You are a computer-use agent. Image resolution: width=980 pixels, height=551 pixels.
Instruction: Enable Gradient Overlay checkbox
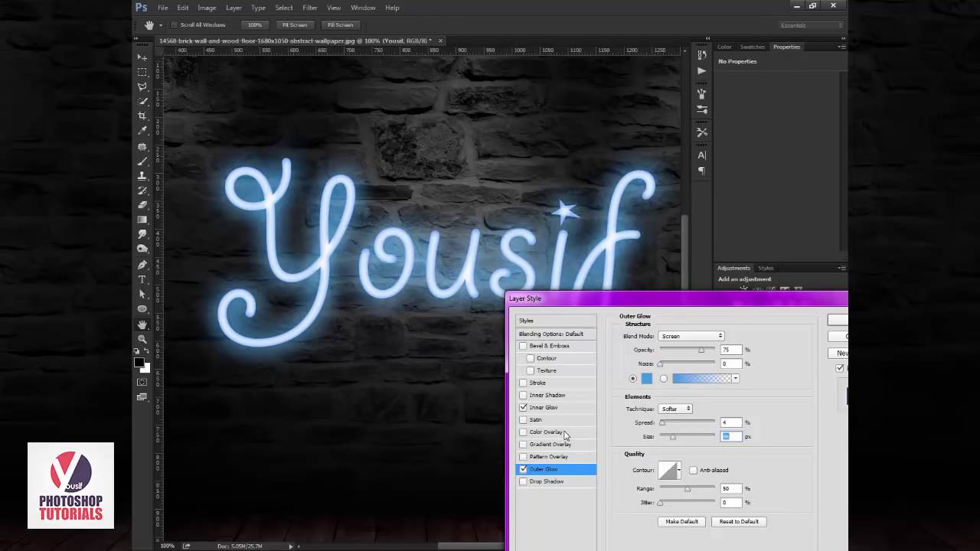point(523,444)
